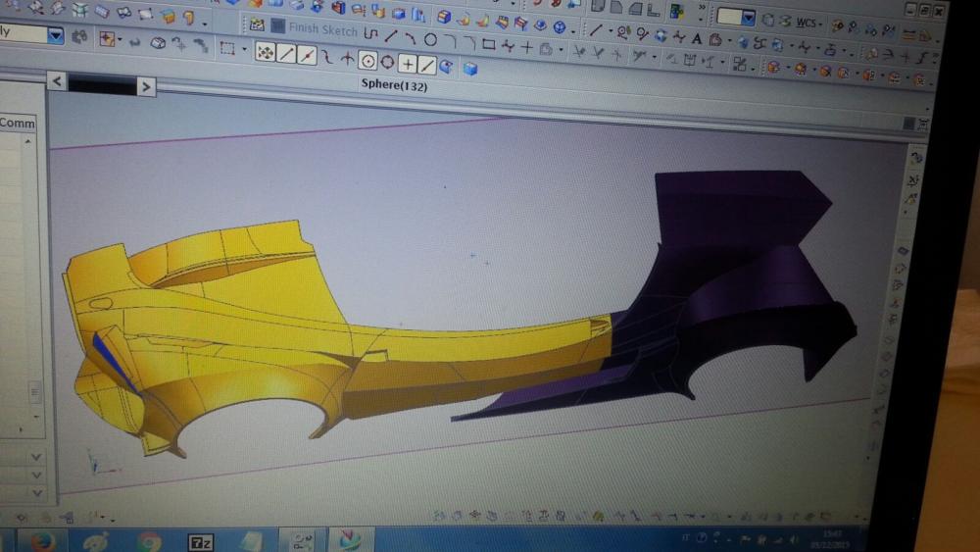Pick the Rectangle sketch tool
This screenshot has width=980, height=552.
coord(488,44)
